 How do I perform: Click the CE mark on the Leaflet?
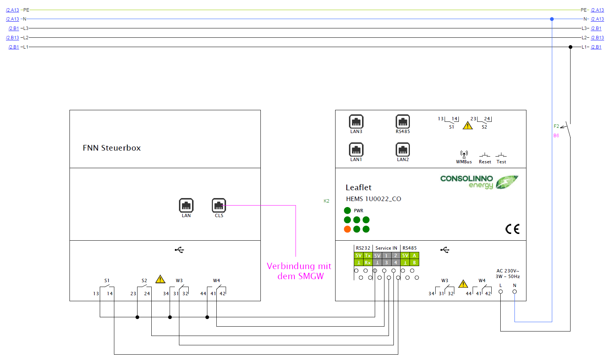[x=512, y=229]
